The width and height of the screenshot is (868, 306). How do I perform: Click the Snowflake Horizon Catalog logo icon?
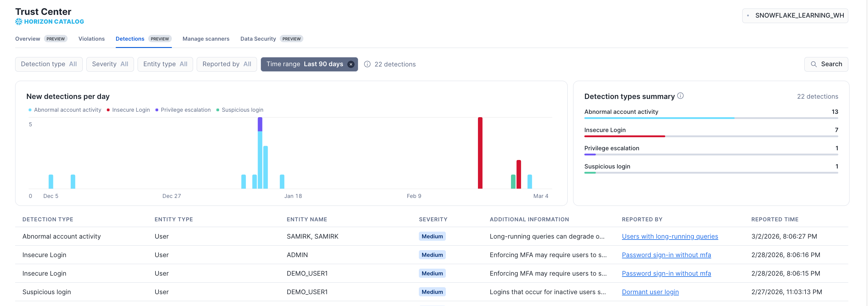(x=18, y=21)
